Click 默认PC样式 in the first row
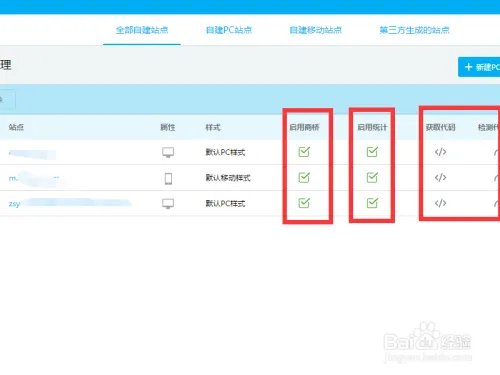The image size is (500, 375). (x=225, y=152)
